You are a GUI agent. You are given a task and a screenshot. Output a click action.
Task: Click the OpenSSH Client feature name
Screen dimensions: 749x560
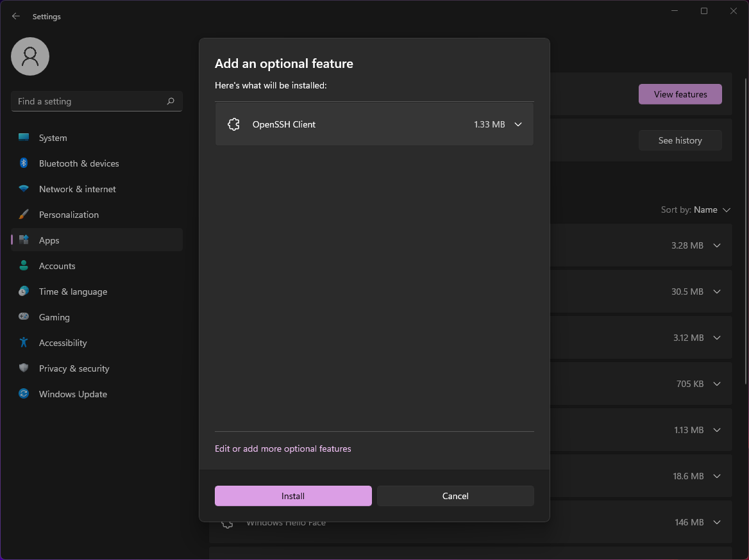pyautogui.click(x=283, y=124)
